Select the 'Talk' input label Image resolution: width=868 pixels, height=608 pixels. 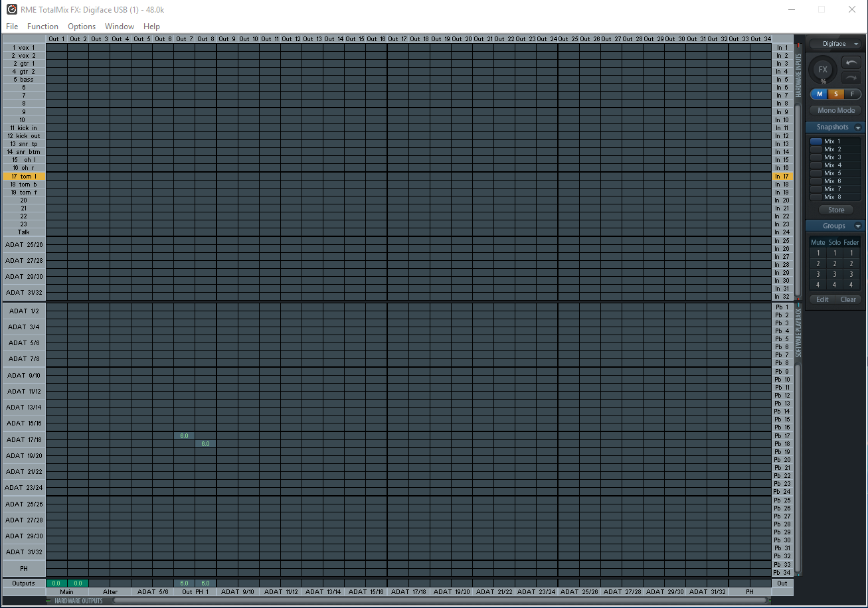[24, 232]
